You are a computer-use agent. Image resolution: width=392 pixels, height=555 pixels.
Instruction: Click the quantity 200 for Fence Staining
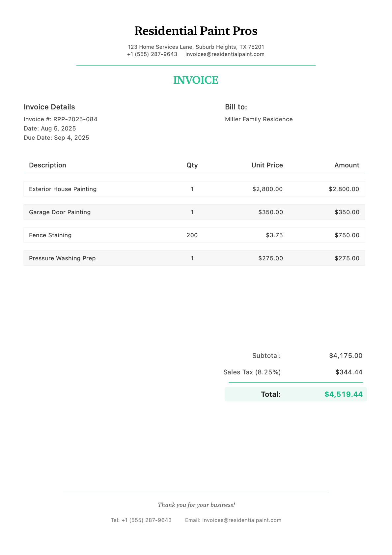point(192,235)
